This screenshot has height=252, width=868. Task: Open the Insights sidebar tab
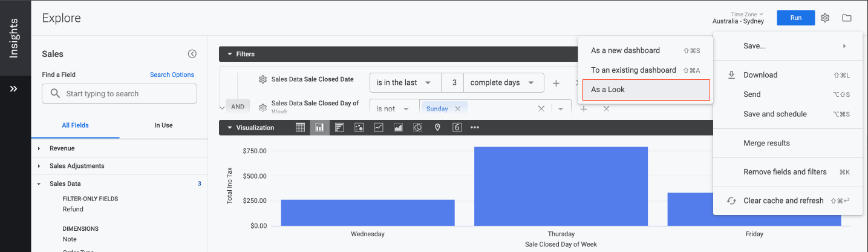pyautogui.click(x=15, y=38)
